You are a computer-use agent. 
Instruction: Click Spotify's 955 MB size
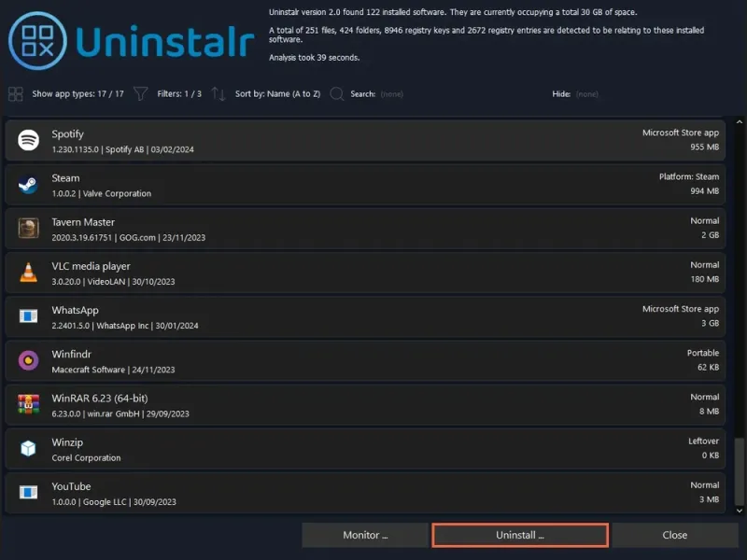pos(705,147)
